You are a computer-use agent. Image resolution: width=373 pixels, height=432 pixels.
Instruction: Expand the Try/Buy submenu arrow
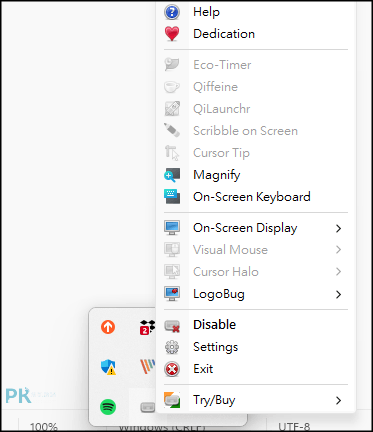[x=339, y=400]
